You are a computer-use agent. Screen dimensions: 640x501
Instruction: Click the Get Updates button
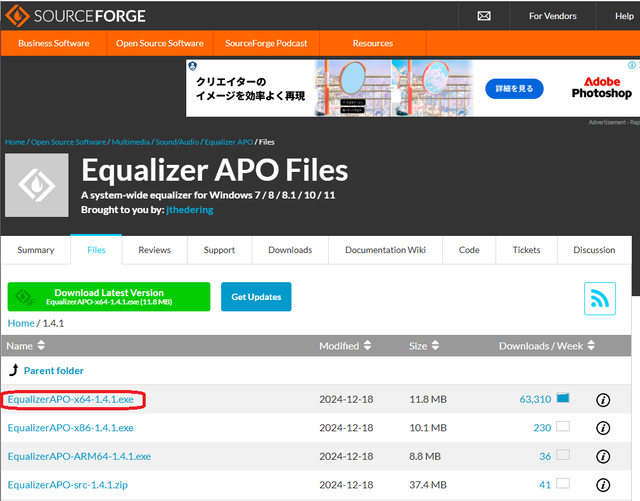pyautogui.click(x=256, y=297)
